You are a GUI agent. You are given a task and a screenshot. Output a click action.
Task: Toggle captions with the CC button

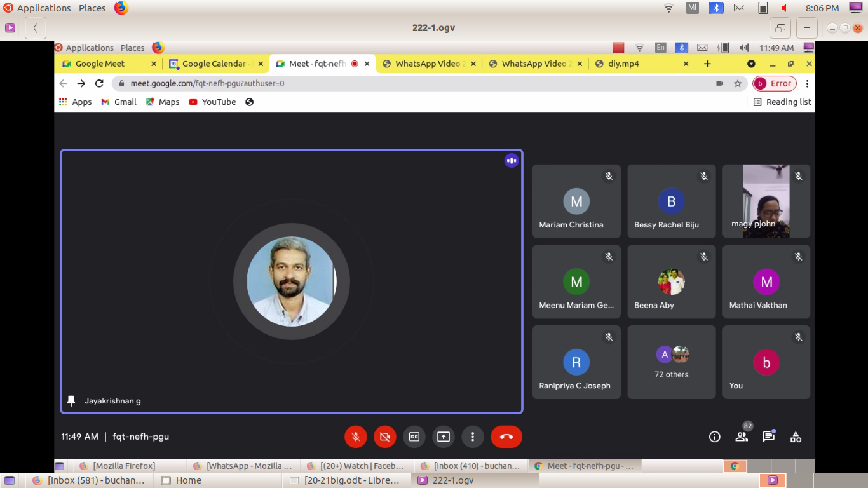pyautogui.click(x=414, y=437)
